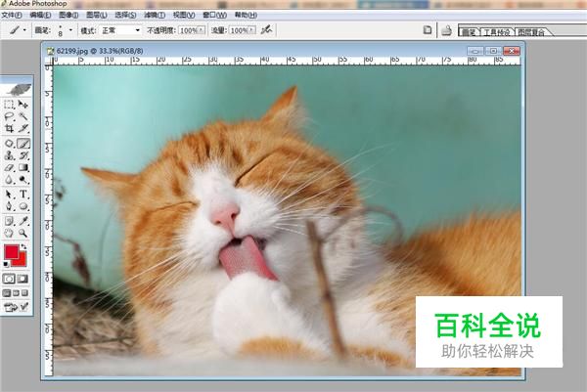Click the red background color swatch

[x=21, y=261]
